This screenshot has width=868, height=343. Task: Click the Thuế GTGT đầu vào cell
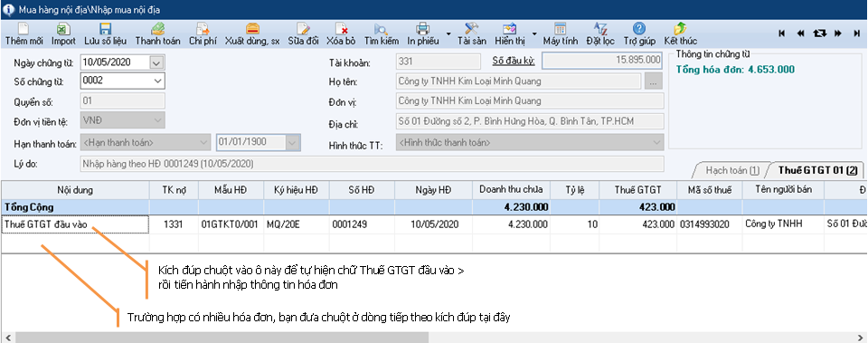(75, 224)
